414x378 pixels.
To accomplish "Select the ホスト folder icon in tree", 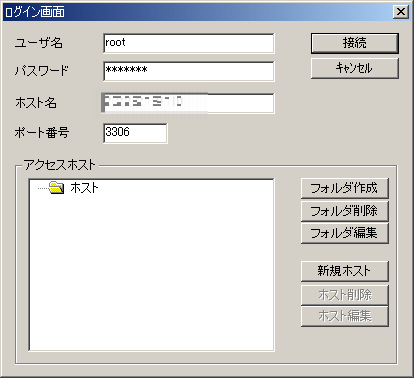I will (x=56, y=188).
